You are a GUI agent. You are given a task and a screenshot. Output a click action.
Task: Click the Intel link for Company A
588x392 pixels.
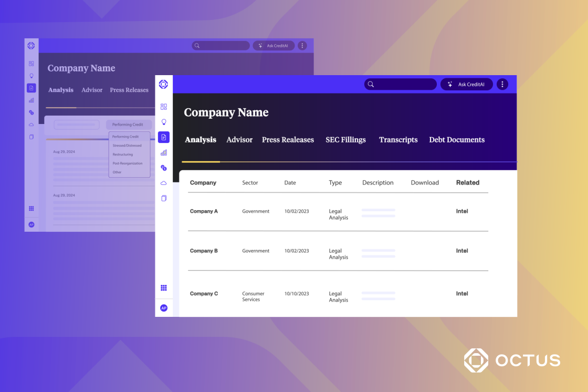tap(462, 211)
